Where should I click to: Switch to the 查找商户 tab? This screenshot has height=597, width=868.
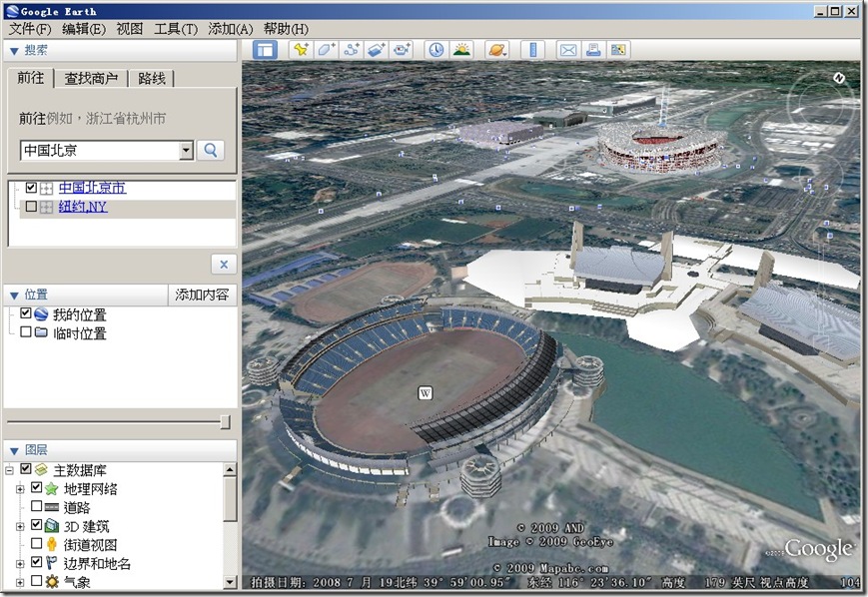91,78
